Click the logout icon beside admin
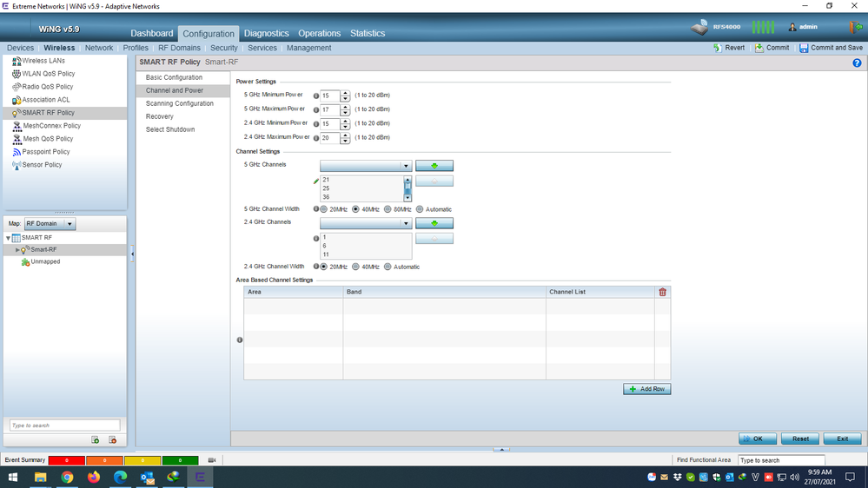This screenshot has height=488, width=868. point(855,27)
